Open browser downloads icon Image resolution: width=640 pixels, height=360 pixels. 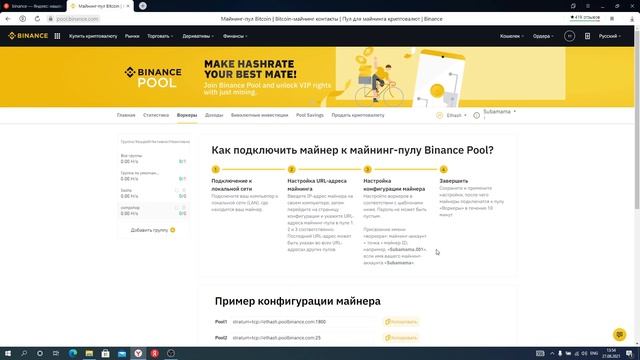pyautogui.click(x=632, y=19)
